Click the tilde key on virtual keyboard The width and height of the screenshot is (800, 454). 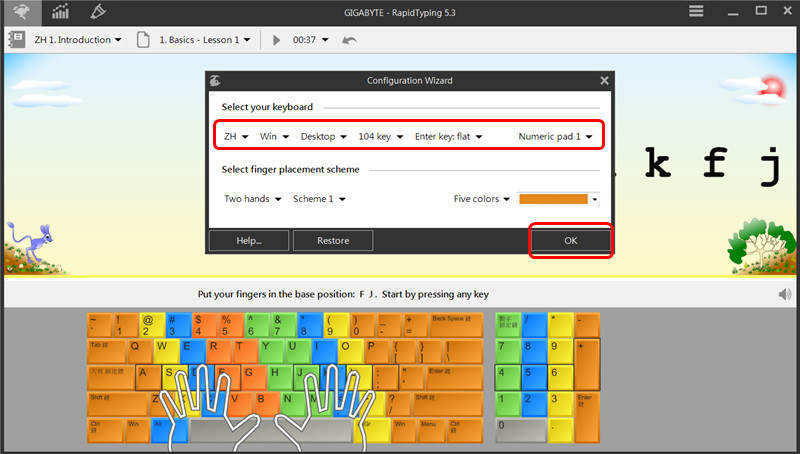click(99, 325)
